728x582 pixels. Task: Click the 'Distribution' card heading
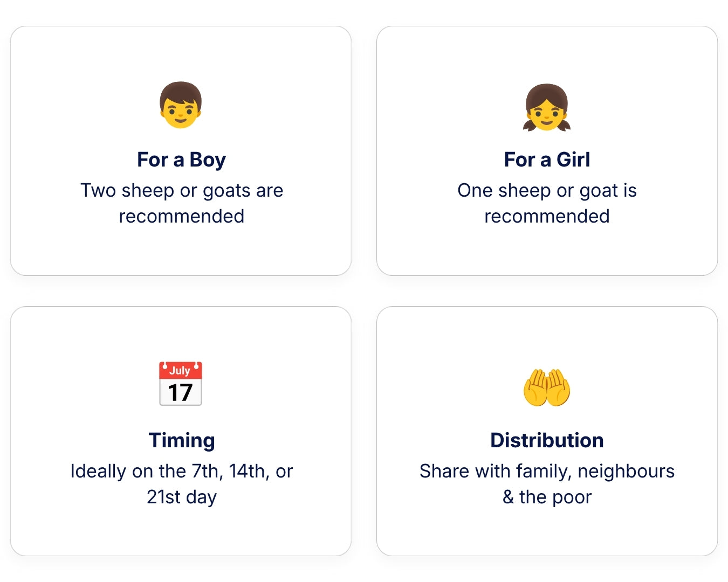[547, 440]
